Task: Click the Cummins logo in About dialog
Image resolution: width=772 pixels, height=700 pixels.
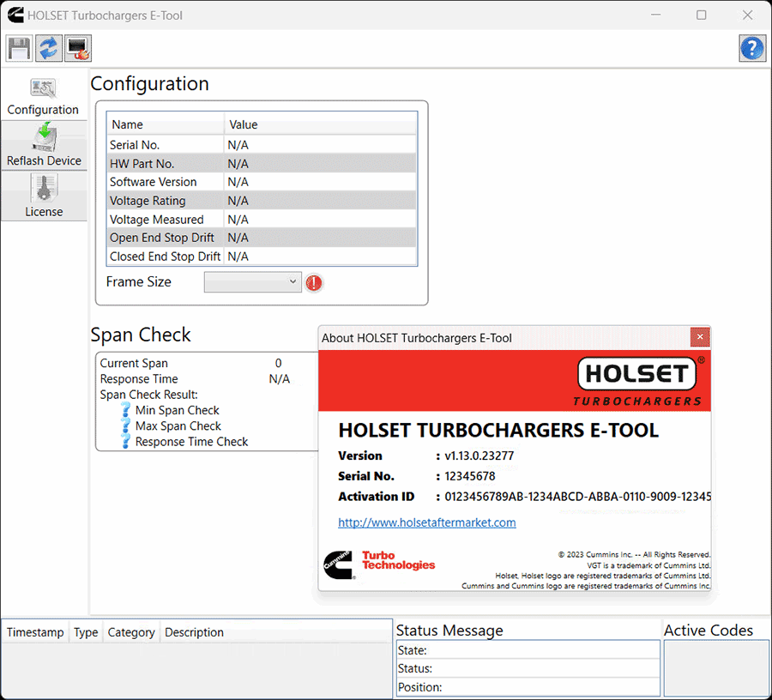Action: (338, 564)
